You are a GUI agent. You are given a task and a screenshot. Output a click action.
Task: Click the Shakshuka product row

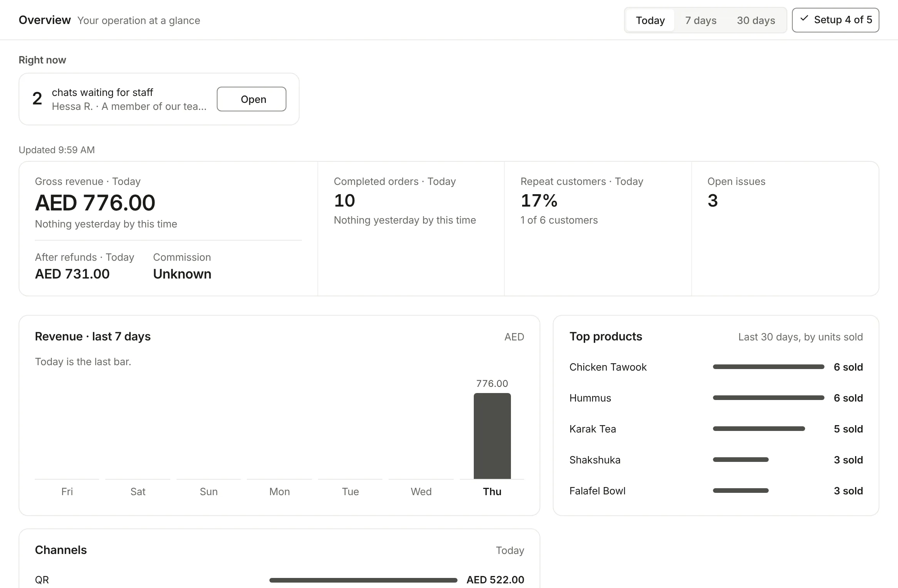click(716, 460)
